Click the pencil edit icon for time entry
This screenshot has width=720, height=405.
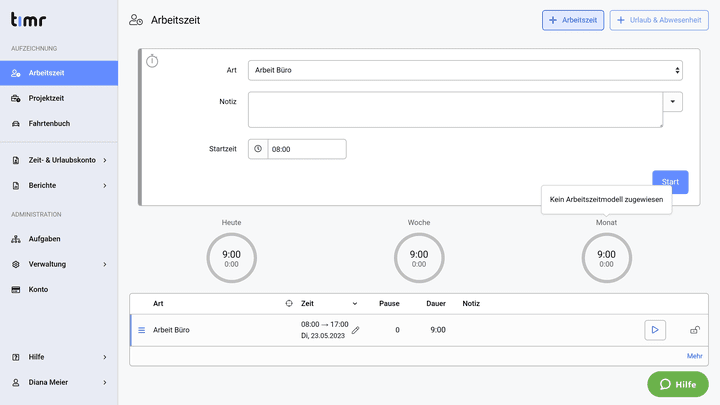[355, 330]
